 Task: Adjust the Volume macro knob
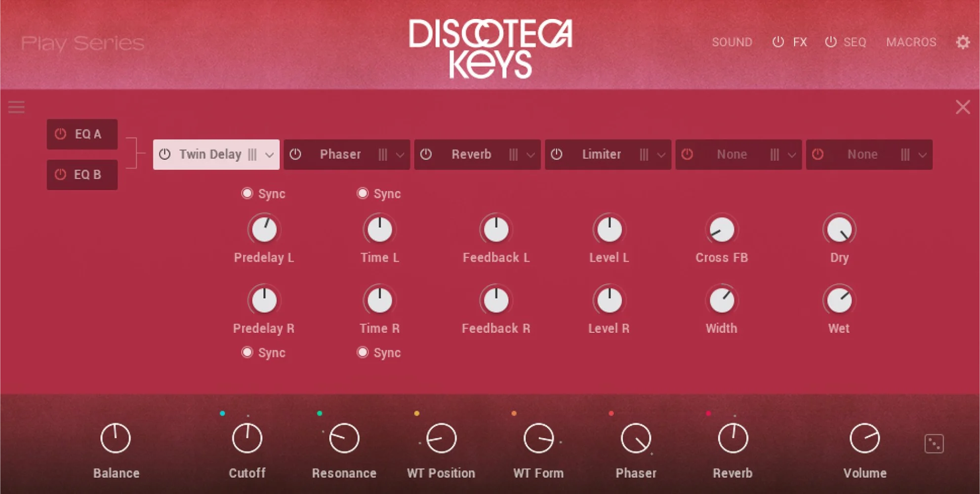864,438
